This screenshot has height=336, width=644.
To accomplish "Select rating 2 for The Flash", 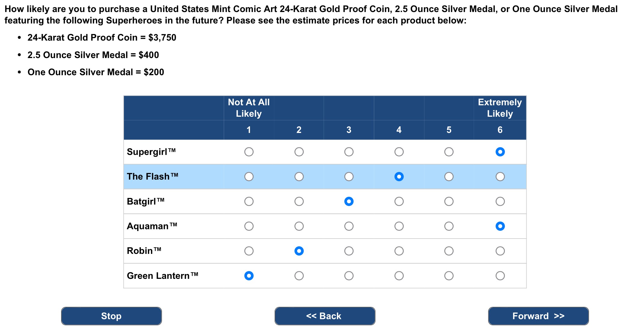I will pyautogui.click(x=299, y=177).
